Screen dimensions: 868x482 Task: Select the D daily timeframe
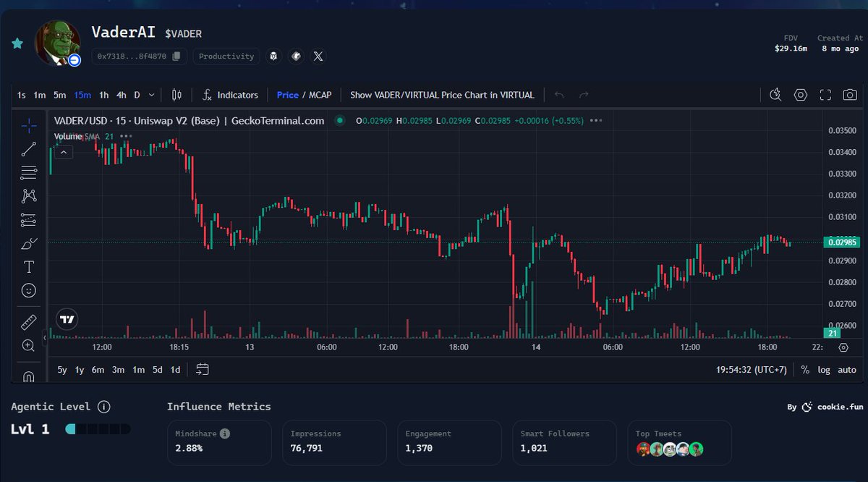pyautogui.click(x=137, y=95)
